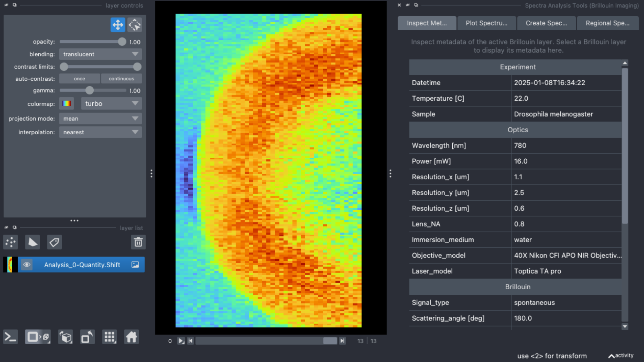Viewport: 644px width, 362px height.
Task: Switch to the Inspect Metadata tab
Action: click(x=427, y=23)
